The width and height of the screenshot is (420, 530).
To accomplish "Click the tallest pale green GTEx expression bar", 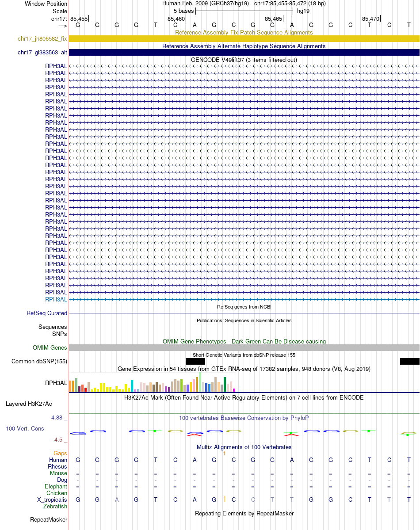I will [200, 382].
